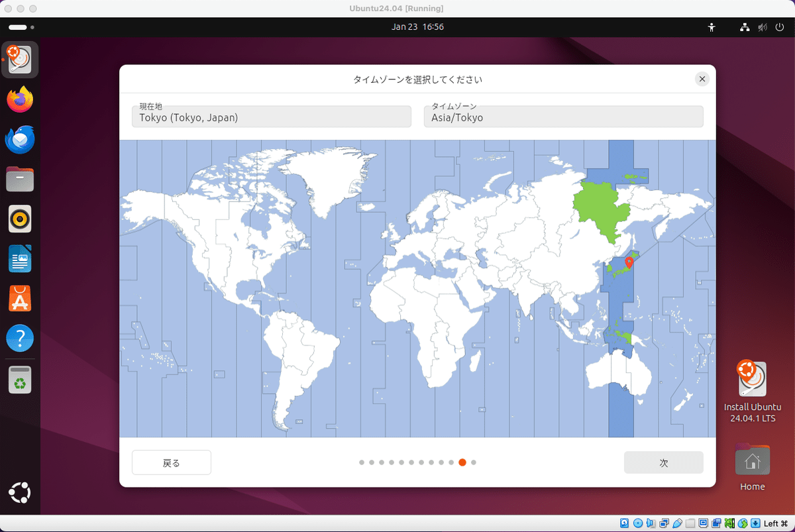Viewport: 795px width, 532px height.
Task: Click the first page indicator dot
Action: (362, 462)
